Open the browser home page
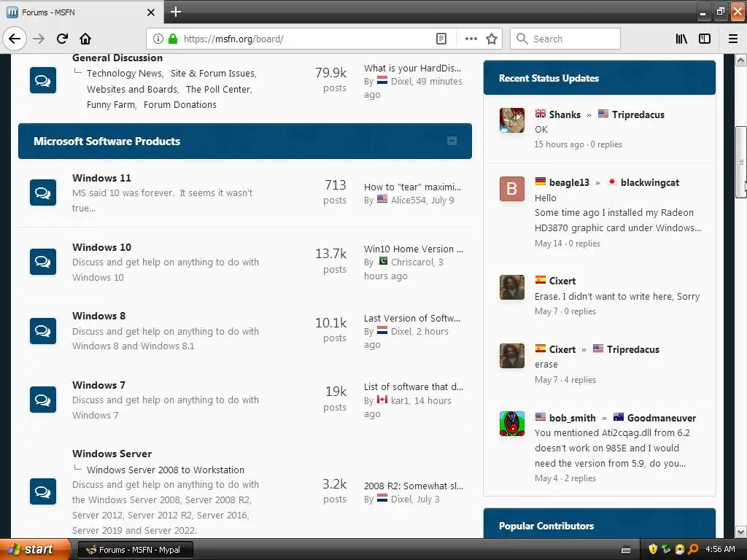The image size is (747, 560). pyautogui.click(x=85, y=39)
